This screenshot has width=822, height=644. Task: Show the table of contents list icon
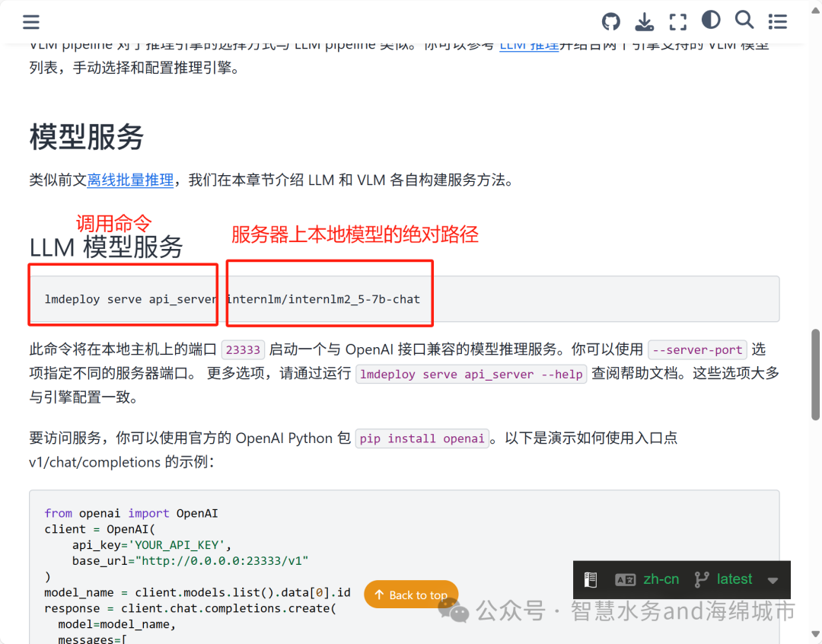777,22
